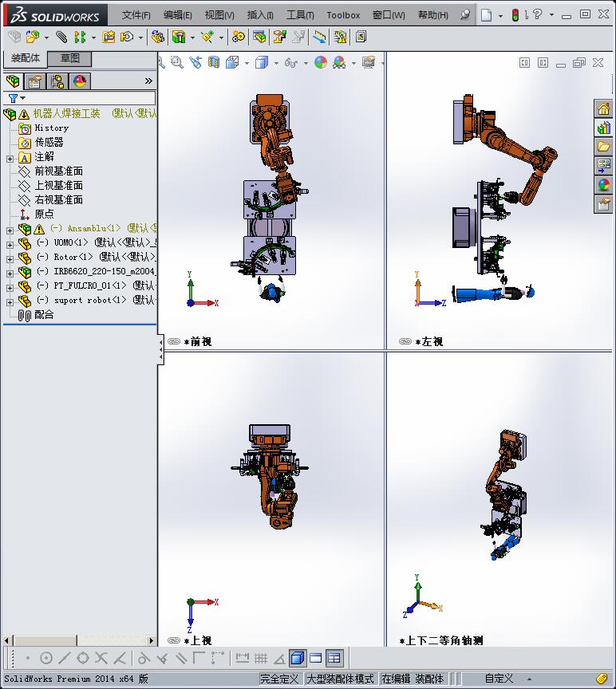Toggle the four view viewport button
616x689 pixels.
click(x=334, y=658)
